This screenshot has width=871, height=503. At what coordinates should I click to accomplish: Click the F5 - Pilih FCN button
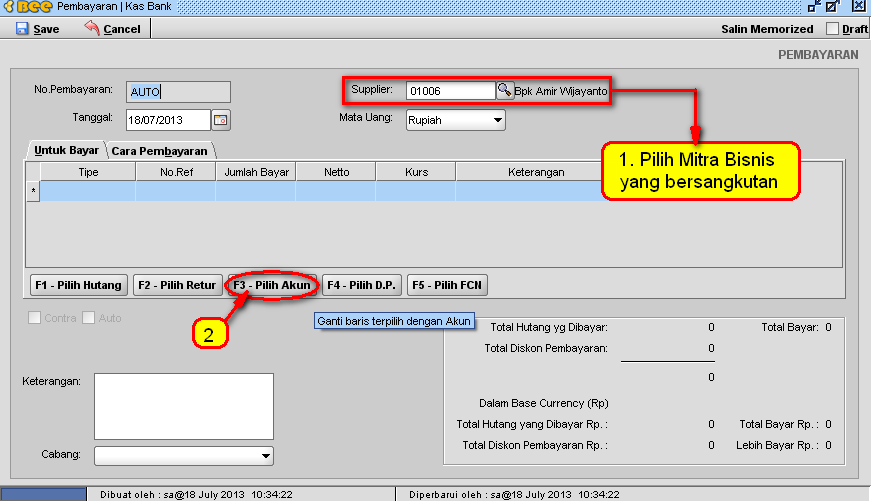[x=447, y=285]
